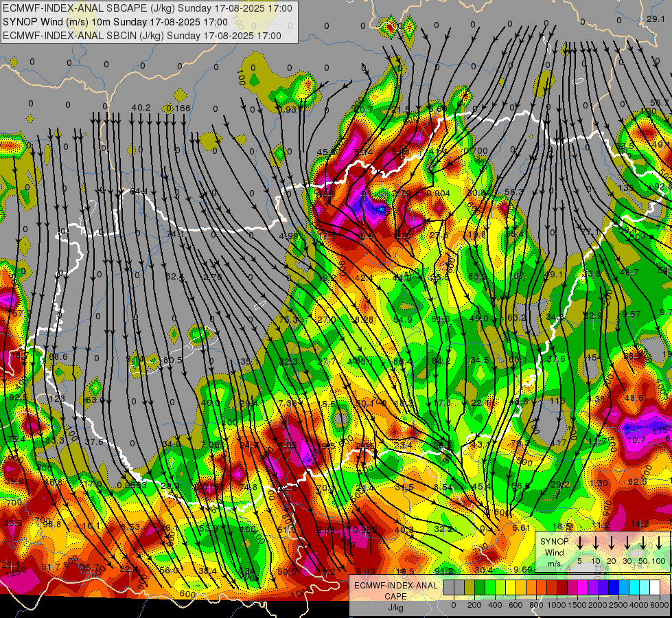The image size is (672, 618).
Task: Click the '38.4' station value on the map
Action: [x=208, y=571]
